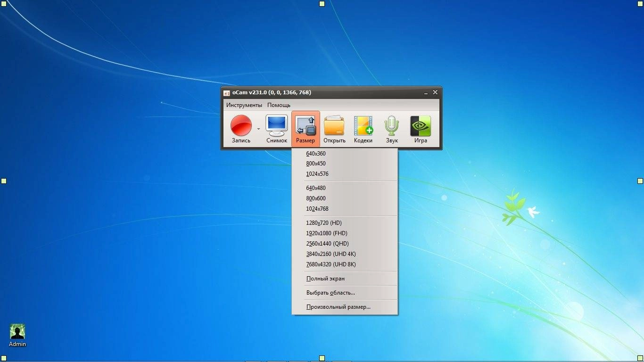644x362 pixels.
Task: Select 800x600 in the size list
Action: coord(345,198)
